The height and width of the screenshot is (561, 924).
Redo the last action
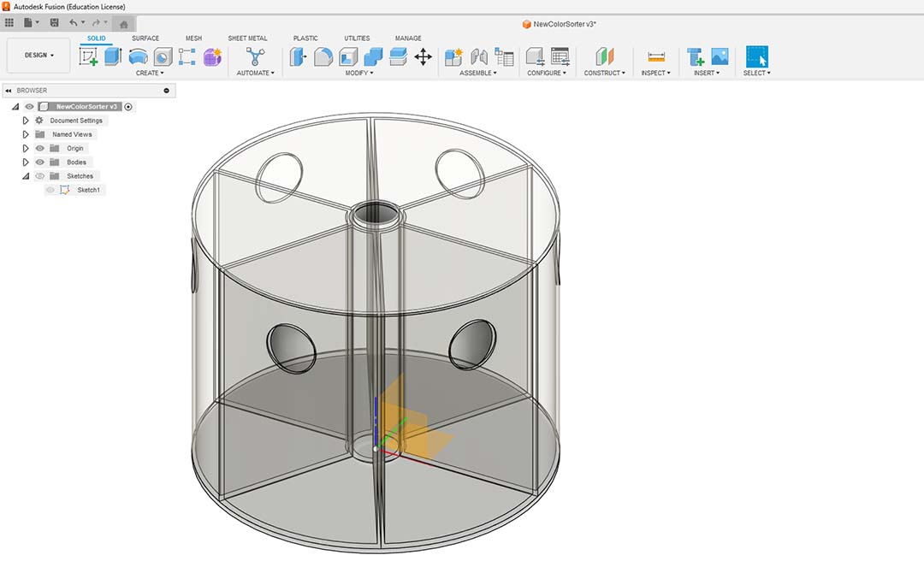(x=96, y=23)
